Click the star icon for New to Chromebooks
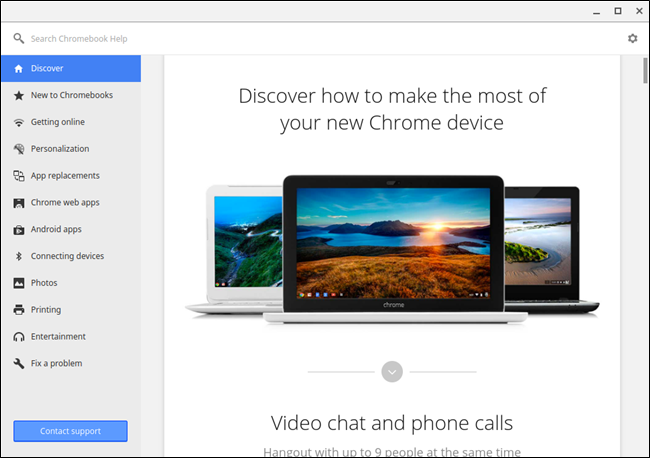The height and width of the screenshot is (458, 650). [x=19, y=96]
